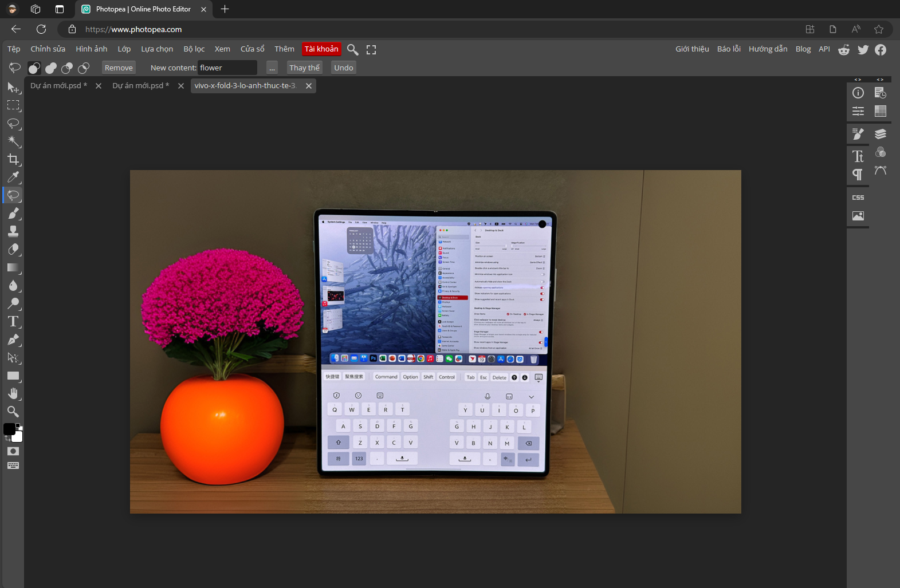This screenshot has width=900, height=588.
Task: Open the Tệp menu
Action: (14, 49)
